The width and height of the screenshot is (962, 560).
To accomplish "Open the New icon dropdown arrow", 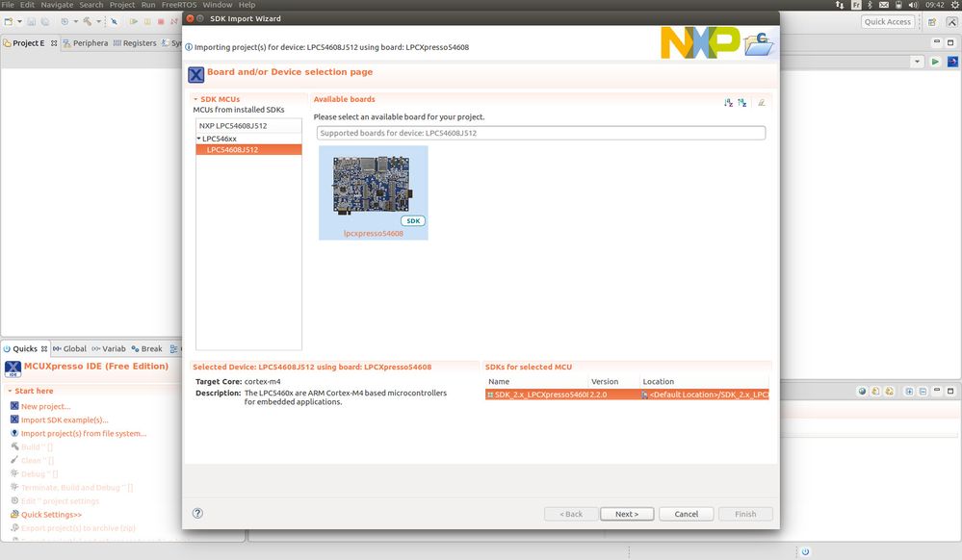I will tap(19, 21).
